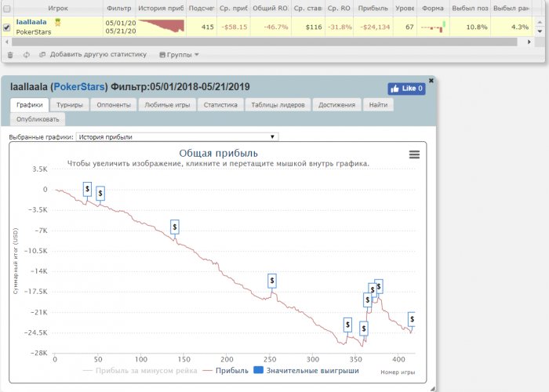Click the laallaala player name link

(x=31, y=22)
